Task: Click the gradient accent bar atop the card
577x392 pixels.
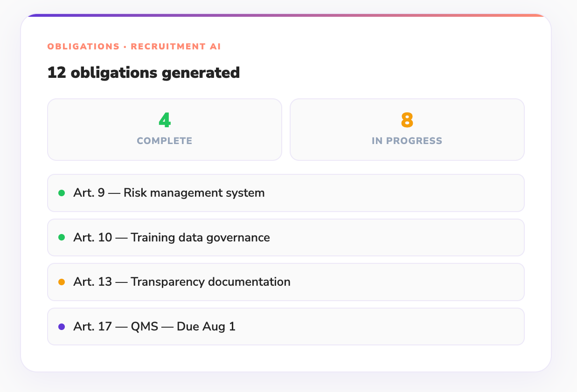Action: tap(286, 15)
